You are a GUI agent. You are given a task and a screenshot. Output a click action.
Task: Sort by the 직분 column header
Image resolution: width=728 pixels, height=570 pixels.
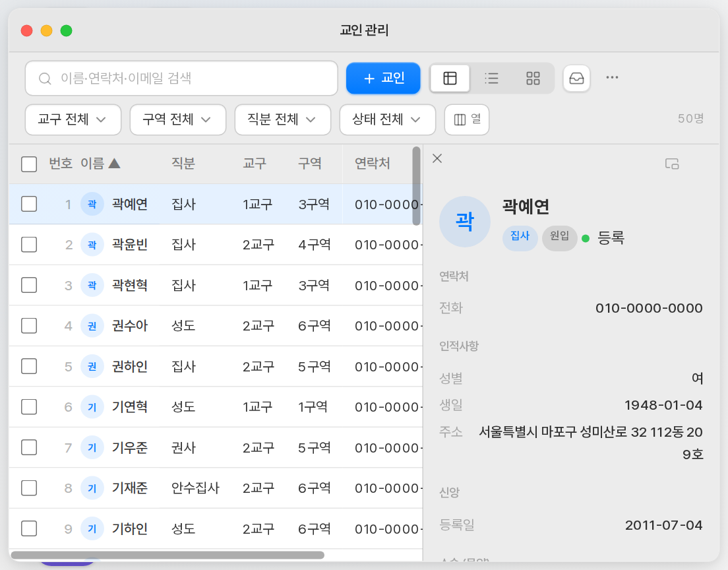[x=183, y=164]
